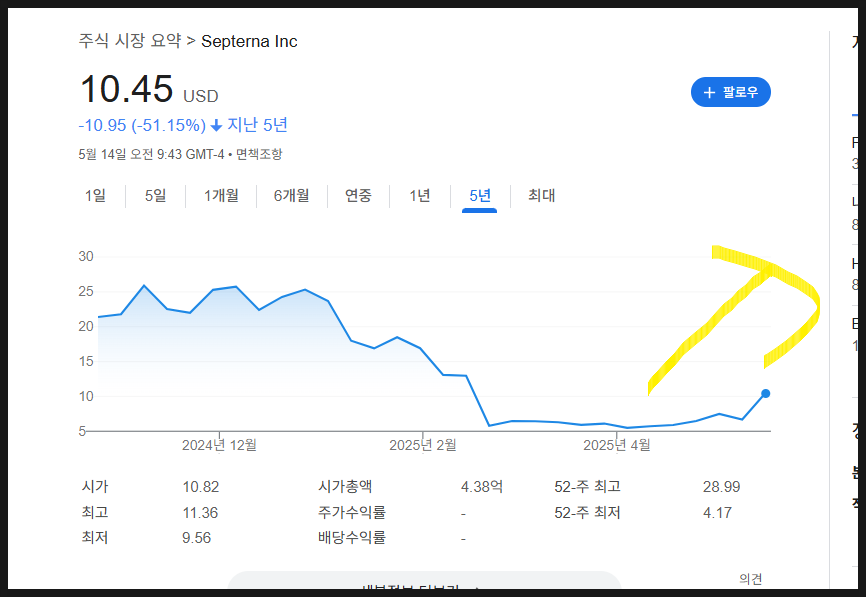This screenshot has height=597, width=866.
Task: Select the 1일 time range tab
Action: point(95,196)
